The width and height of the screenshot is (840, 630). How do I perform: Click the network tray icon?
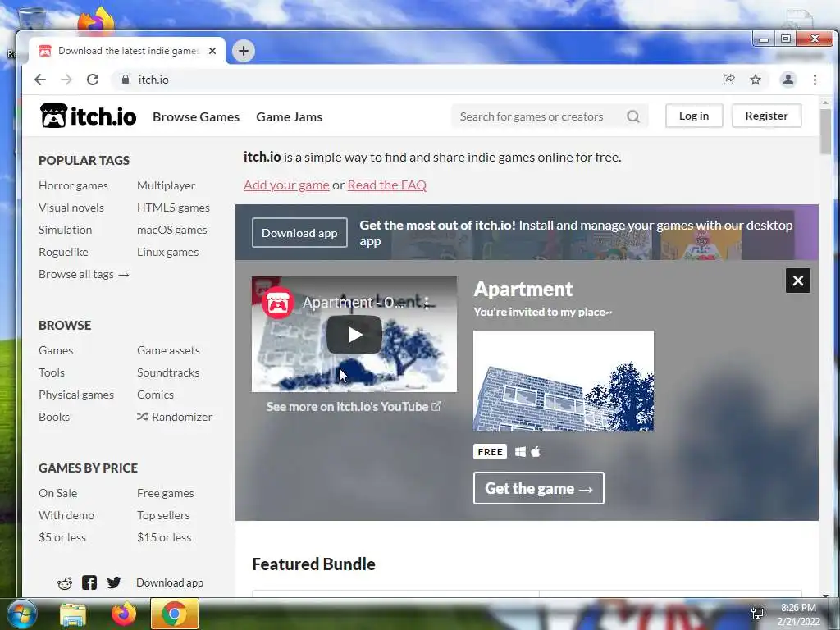(x=757, y=614)
